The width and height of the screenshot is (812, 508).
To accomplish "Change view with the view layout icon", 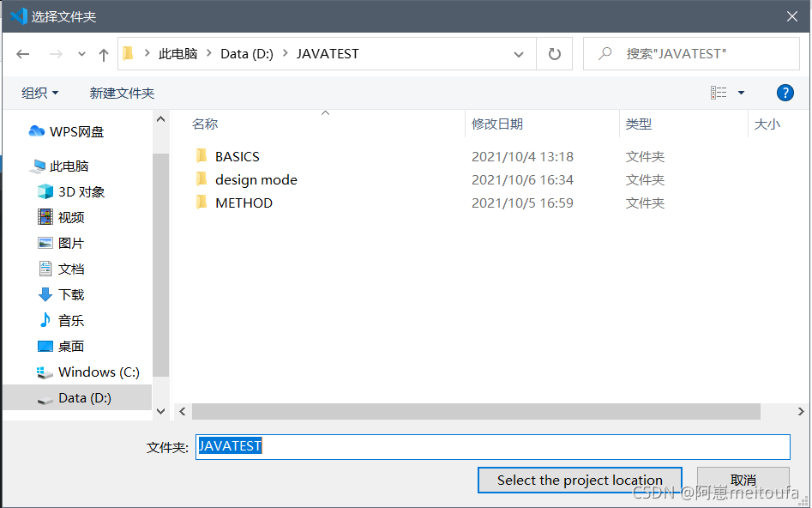I will (x=719, y=93).
